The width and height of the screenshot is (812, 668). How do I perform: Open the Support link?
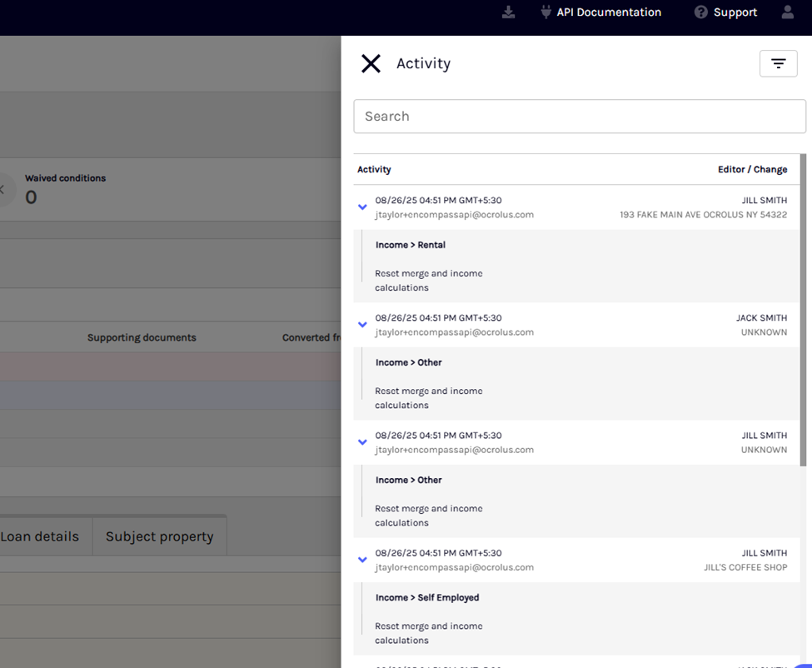(x=735, y=12)
